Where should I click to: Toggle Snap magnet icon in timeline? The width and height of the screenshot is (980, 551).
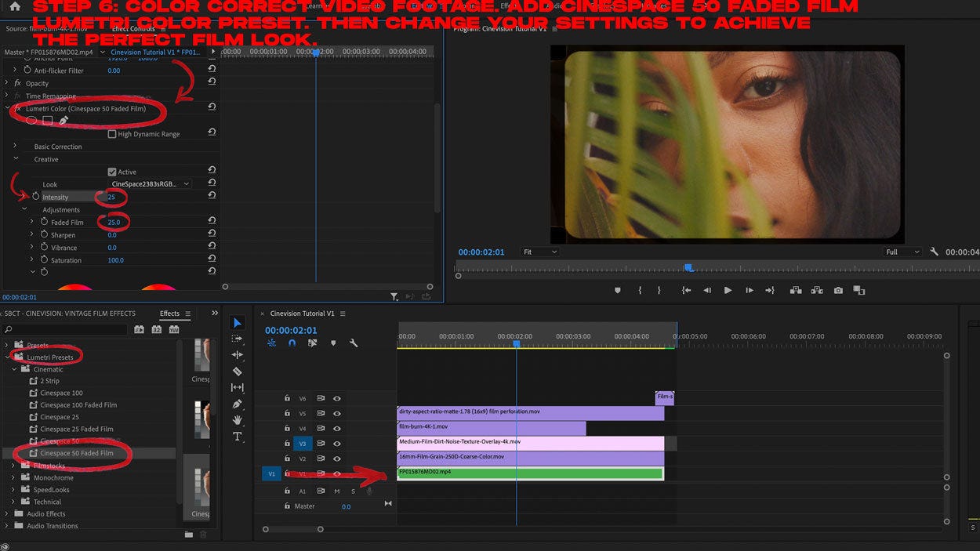(x=292, y=343)
